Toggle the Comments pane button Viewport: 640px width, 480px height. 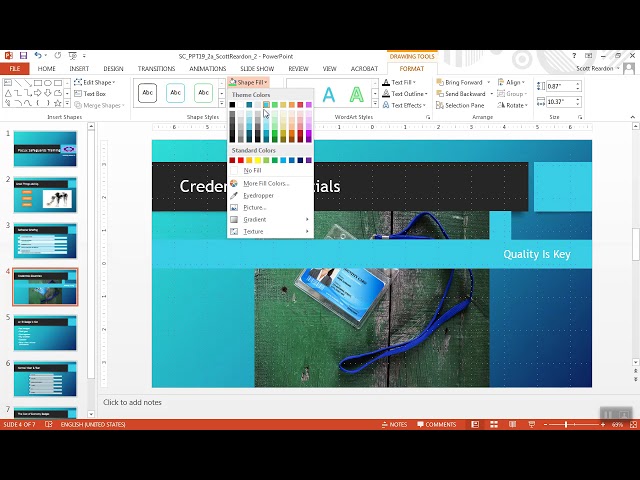pyautogui.click(x=436, y=424)
